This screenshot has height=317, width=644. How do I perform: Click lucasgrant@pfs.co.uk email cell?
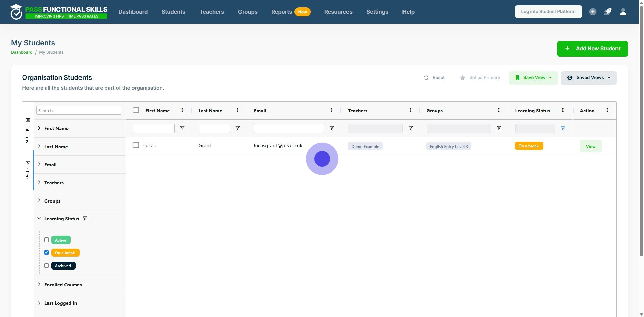click(278, 146)
